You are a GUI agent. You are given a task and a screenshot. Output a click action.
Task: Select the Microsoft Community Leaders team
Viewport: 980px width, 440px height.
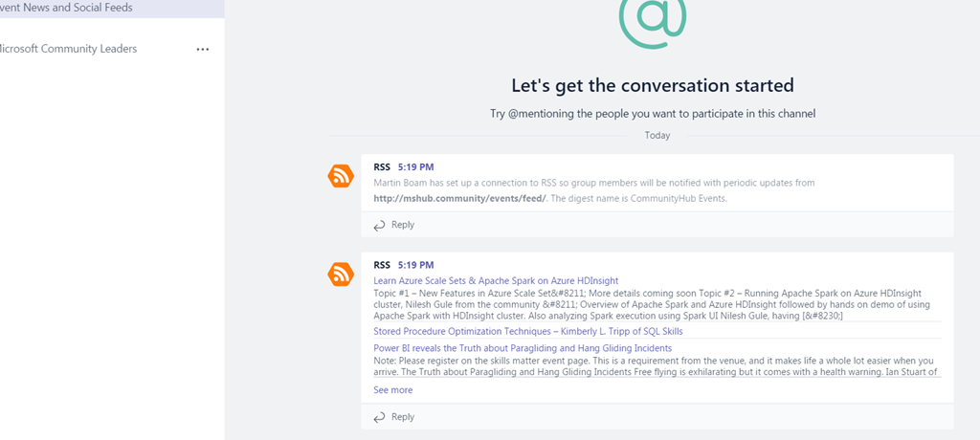coord(69,49)
